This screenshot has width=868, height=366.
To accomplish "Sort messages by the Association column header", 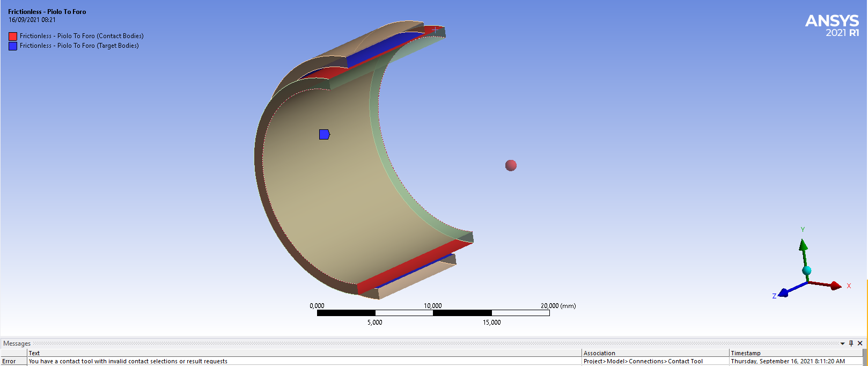I will pos(599,353).
